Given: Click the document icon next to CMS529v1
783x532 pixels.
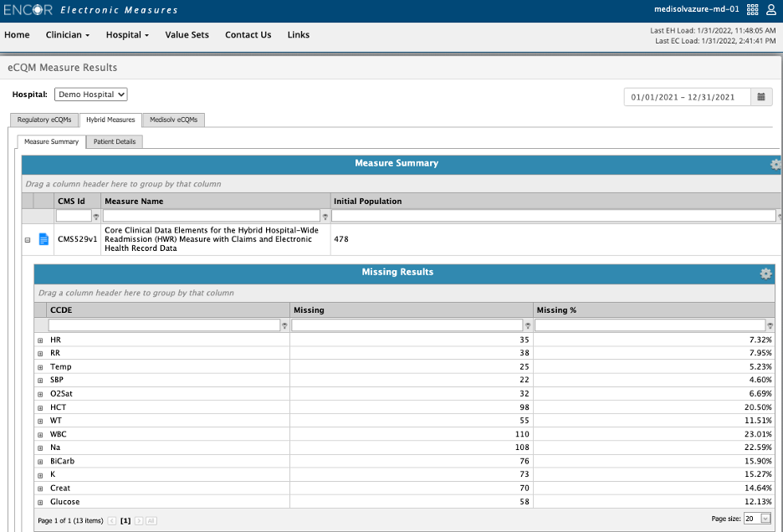Looking at the screenshot, I should (43, 238).
